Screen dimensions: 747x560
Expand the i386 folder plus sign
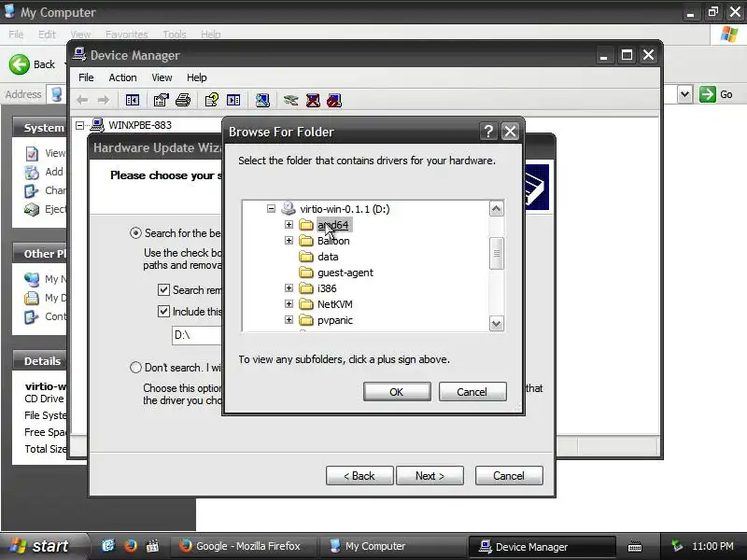tap(289, 288)
